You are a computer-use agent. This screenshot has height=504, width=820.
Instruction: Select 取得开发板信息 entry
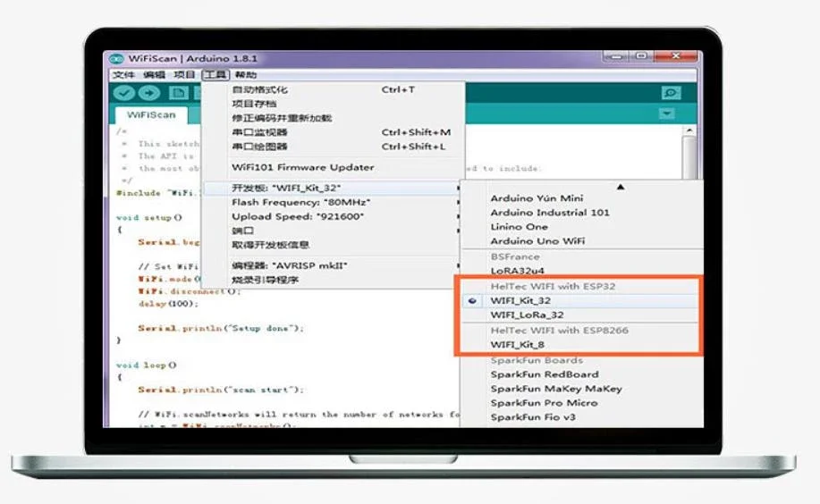(x=334, y=245)
